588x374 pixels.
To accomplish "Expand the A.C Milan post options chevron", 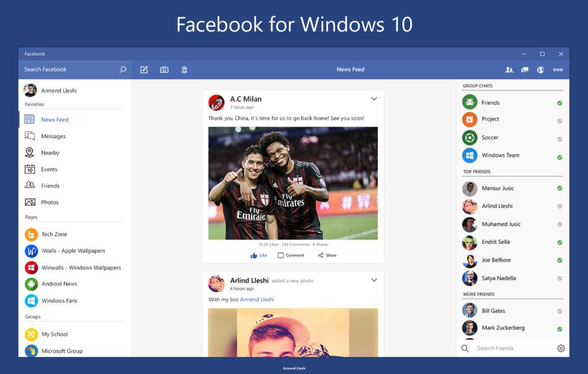I will pyautogui.click(x=374, y=99).
